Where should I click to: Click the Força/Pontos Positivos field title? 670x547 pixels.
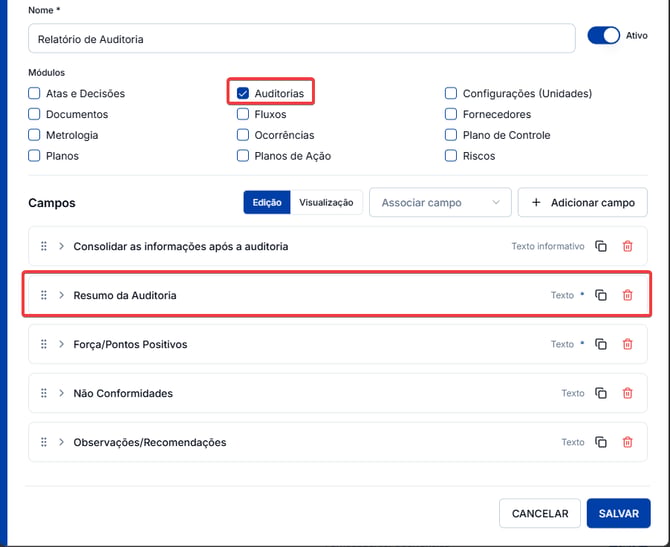(130, 344)
